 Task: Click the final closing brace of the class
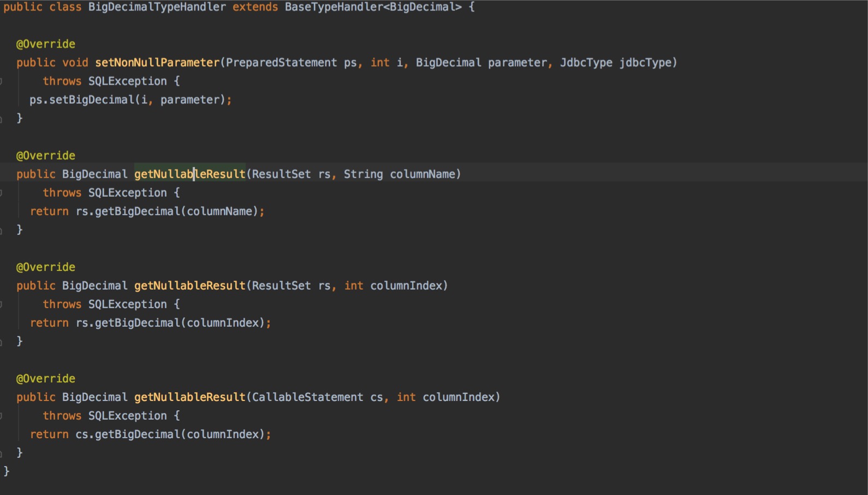pyautogui.click(x=7, y=471)
